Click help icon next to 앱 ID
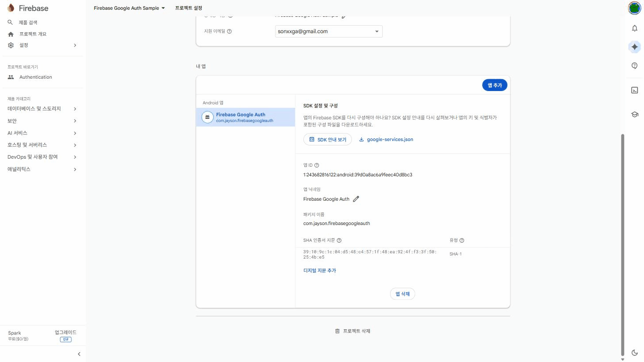The height and width of the screenshot is (362, 644). tap(317, 165)
